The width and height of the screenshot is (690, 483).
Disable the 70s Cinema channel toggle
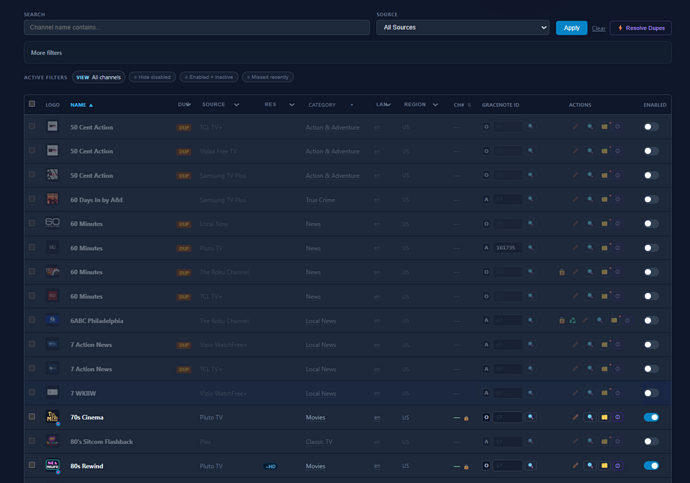(x=651, y=417)
